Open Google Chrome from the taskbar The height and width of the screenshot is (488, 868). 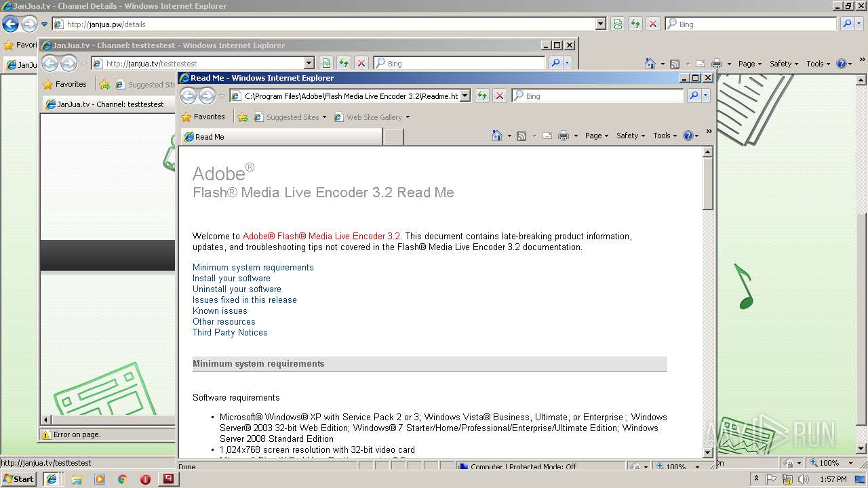(x=123, y=479)
